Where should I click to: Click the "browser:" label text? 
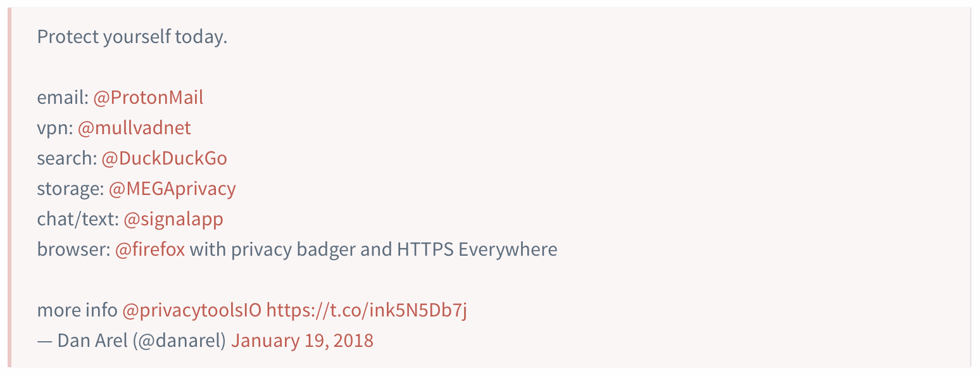(73, 249)
